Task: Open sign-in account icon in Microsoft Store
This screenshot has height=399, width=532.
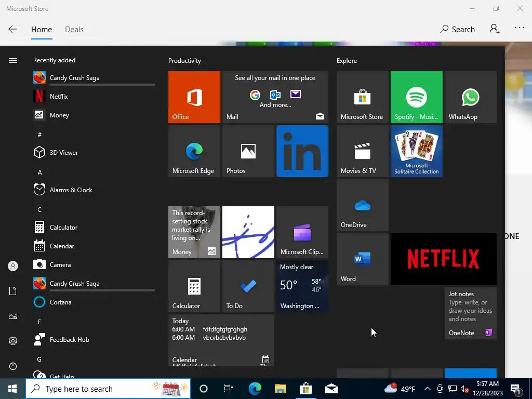Action: pos(495,29)
